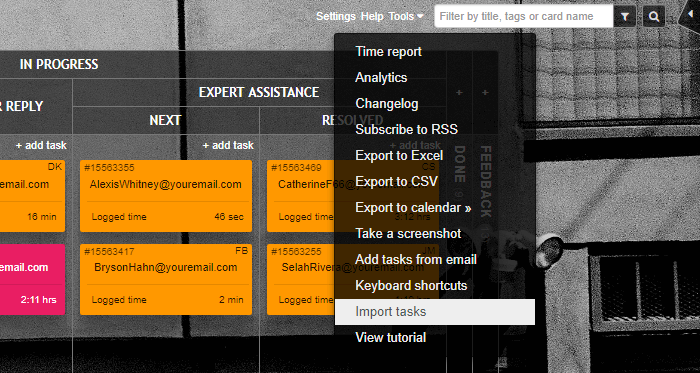Click FB assignee initials on BrysonHahn card

[241, 251]
